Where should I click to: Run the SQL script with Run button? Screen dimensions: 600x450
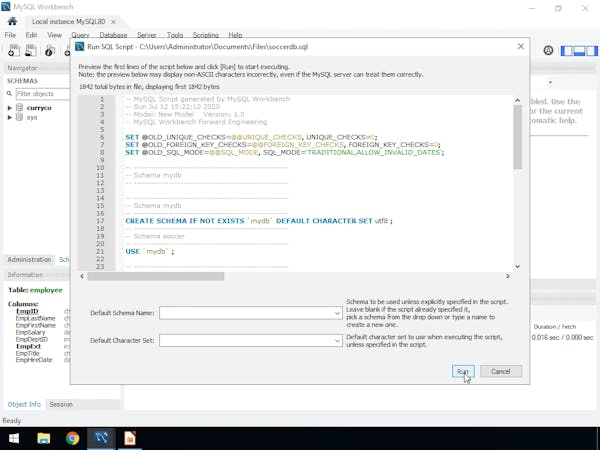coord(463,371)
